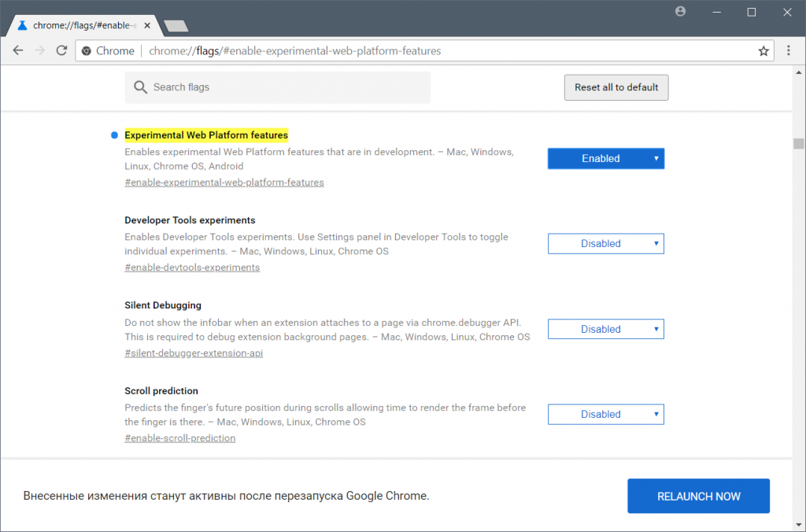Image resolution: width=806 pixels, height=532 pixels.
Task: Open the Silent Debugging state dropdown
Action: click(x=605, y=329)
